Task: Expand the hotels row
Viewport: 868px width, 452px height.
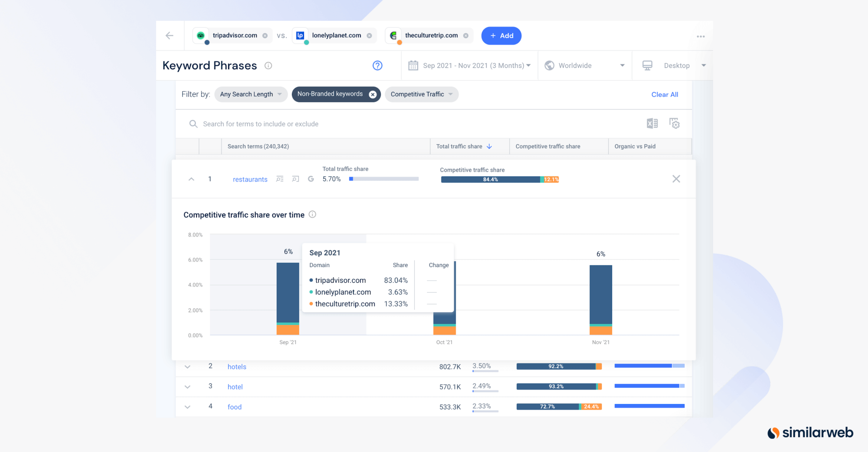Action: tap(187, 367)
